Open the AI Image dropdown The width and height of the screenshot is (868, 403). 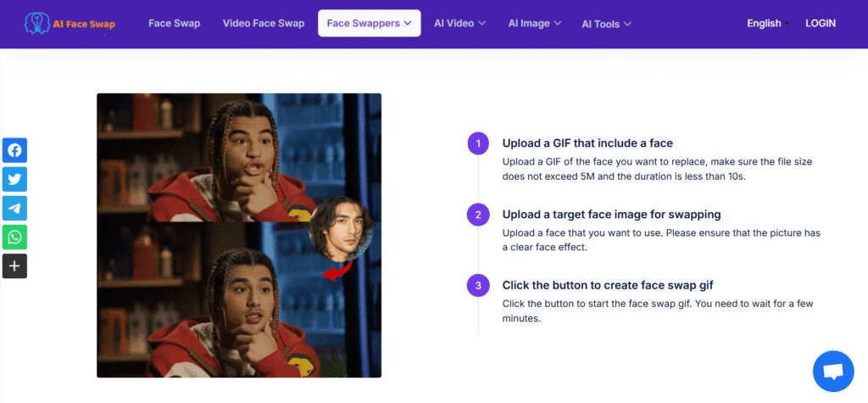pyautogui.click(x=533, y=23)
